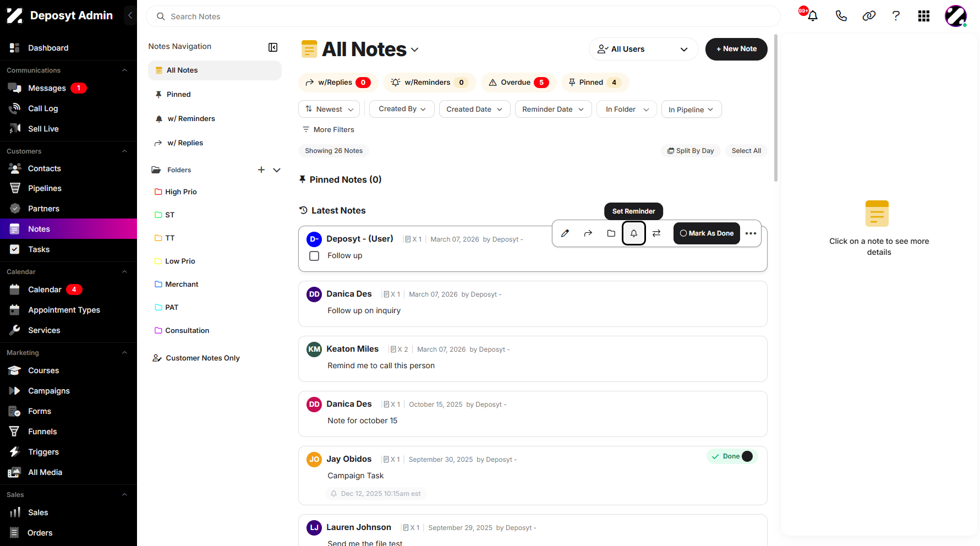Click the move-to-folder icon in note toolbar
Screen dimensions: 980x546
(x=611, y=233)
